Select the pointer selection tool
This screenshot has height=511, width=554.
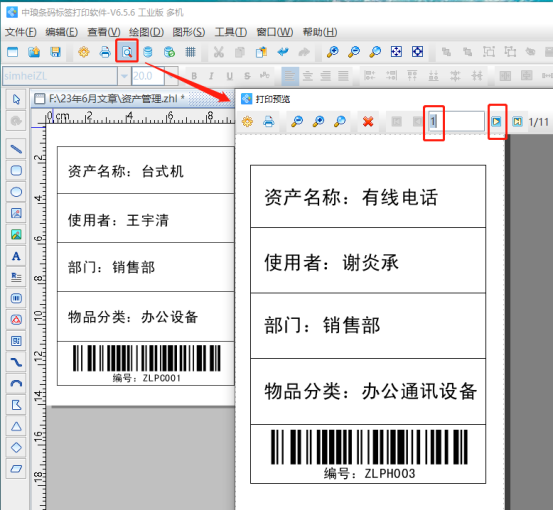click(16, 99)
